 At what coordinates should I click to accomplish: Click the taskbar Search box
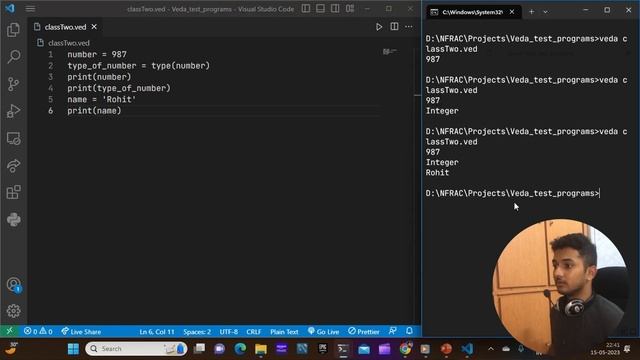pyautogui.click(x=136, y=349)
